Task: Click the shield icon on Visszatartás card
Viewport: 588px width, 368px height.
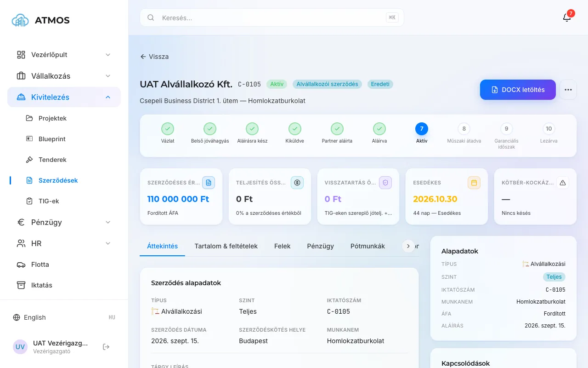Action: coord(385,183)
